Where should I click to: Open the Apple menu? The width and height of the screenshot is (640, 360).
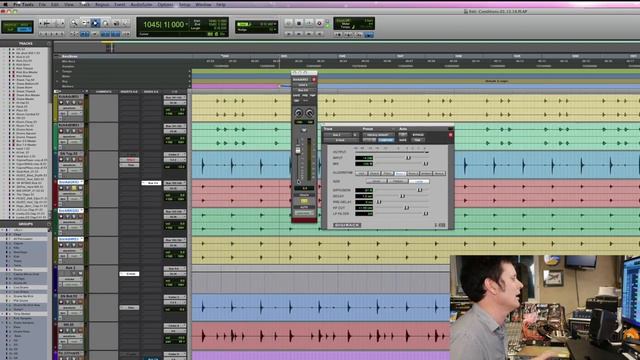(6, 4)
